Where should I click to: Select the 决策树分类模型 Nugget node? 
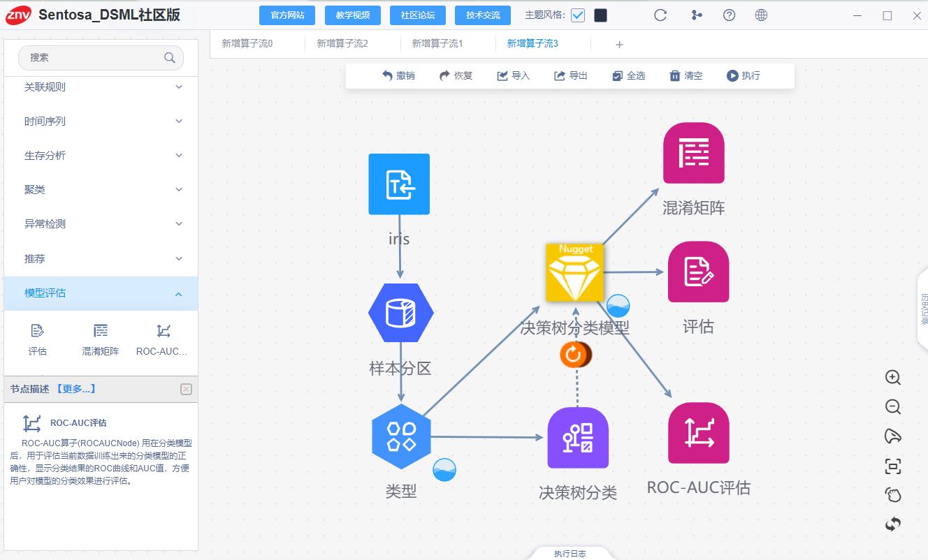pyautogui.click(x=574, y=272)
